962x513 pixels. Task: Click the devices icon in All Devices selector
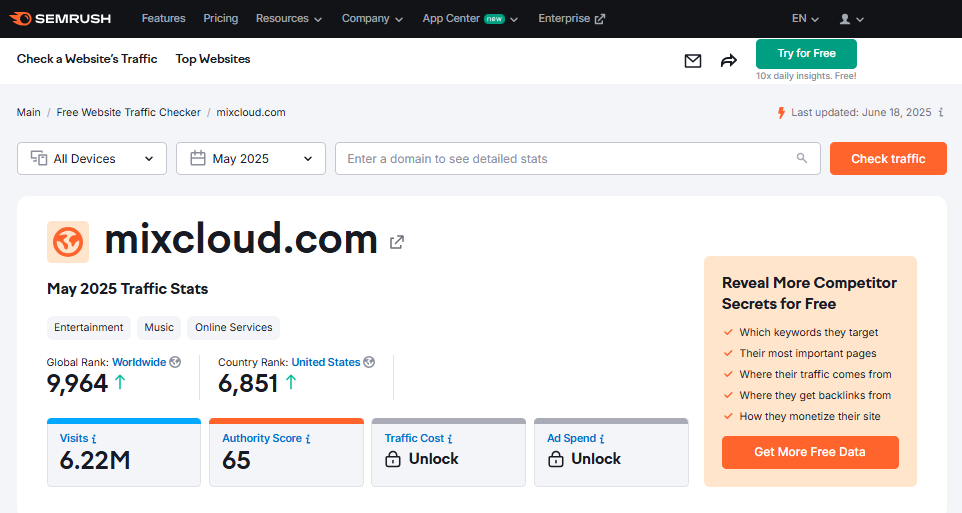39,158
